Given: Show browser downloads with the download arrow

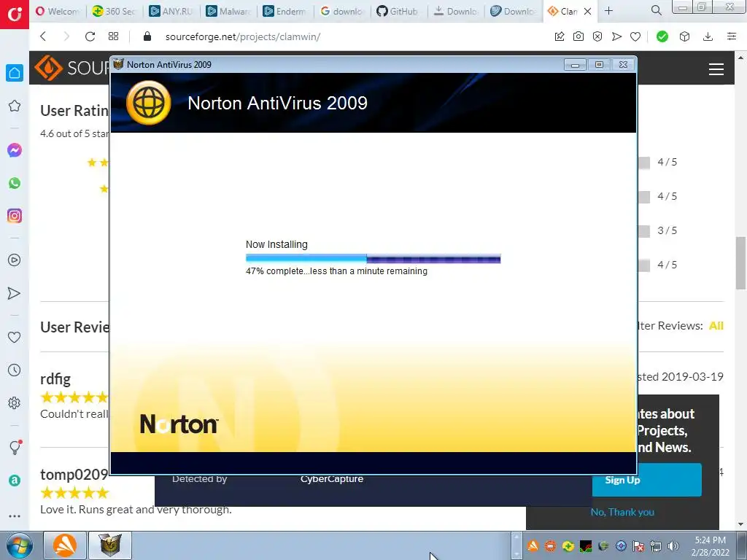Looking at the screenshot, I should pyautogui.click(x=708, y=36).
